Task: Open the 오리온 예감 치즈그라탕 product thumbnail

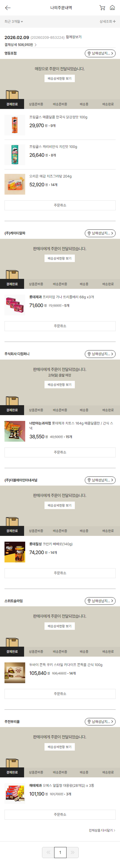Action: tap(15, 184)
